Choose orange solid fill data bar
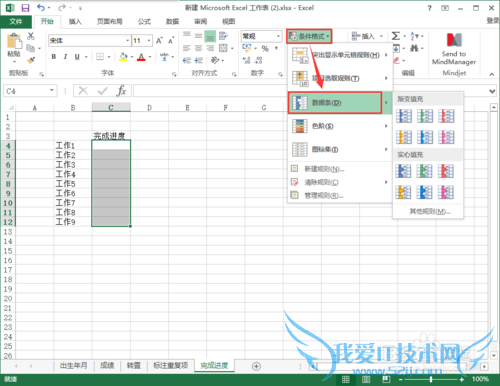Screen dimensions: 500x386 (x=404, y=192)
